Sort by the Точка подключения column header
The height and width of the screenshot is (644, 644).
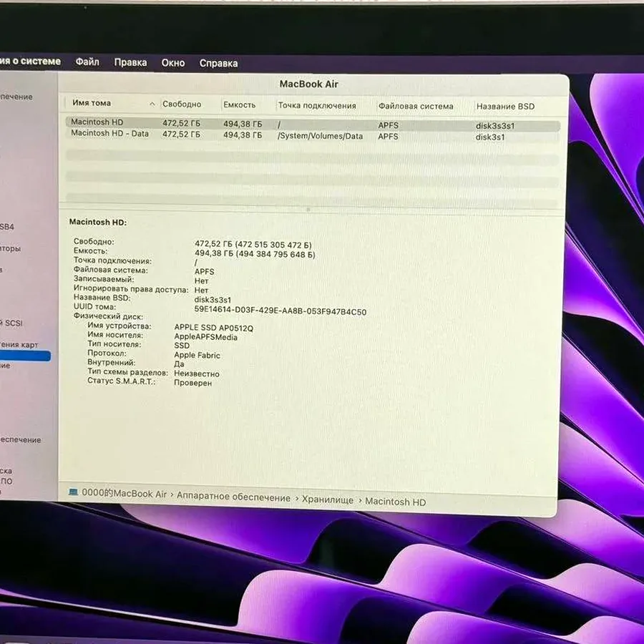[x=317, y=106]
